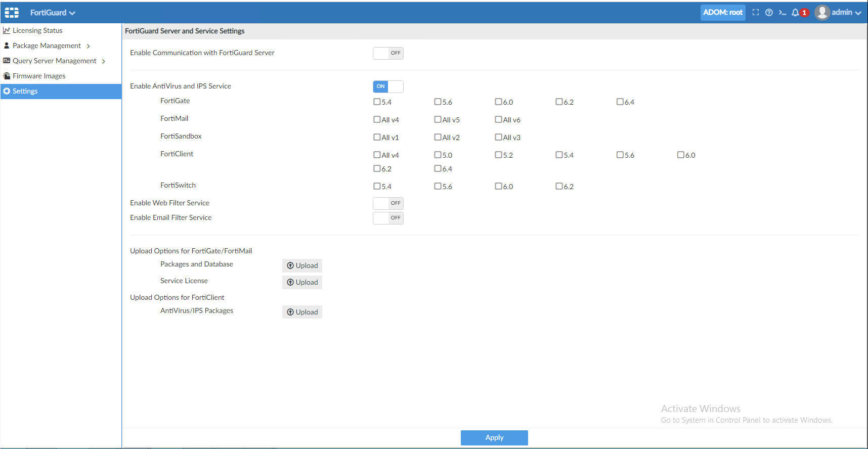868x449 pixels.
Task: Click the Firmware Images icon
Action: (x=7, y=76)
